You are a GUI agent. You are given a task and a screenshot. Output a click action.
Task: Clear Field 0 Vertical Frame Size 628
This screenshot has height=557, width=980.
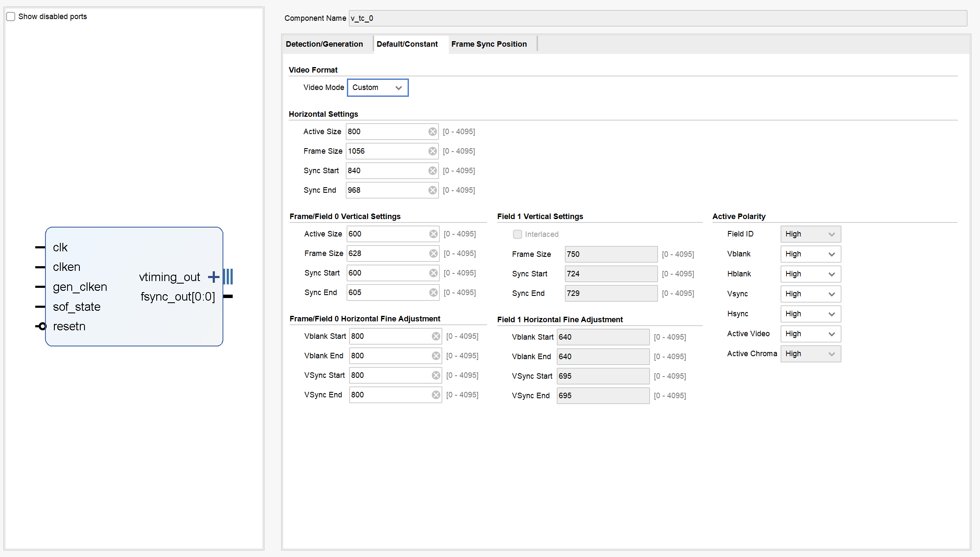433,253
